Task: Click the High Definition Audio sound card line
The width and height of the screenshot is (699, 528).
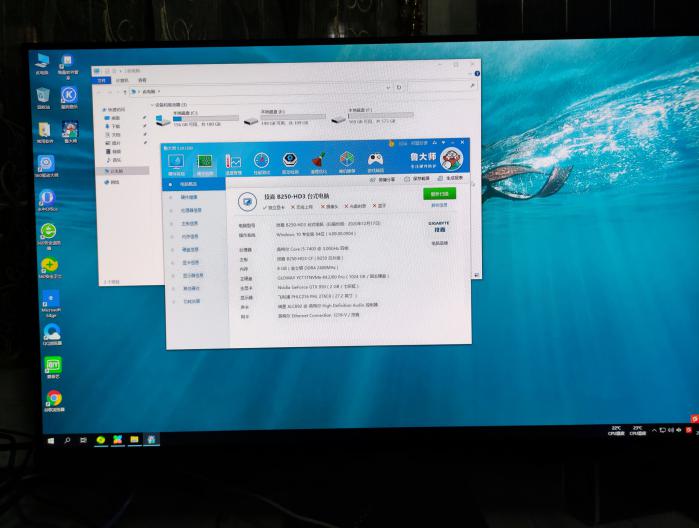Action: pyautogui.click(x=328, y=305)
